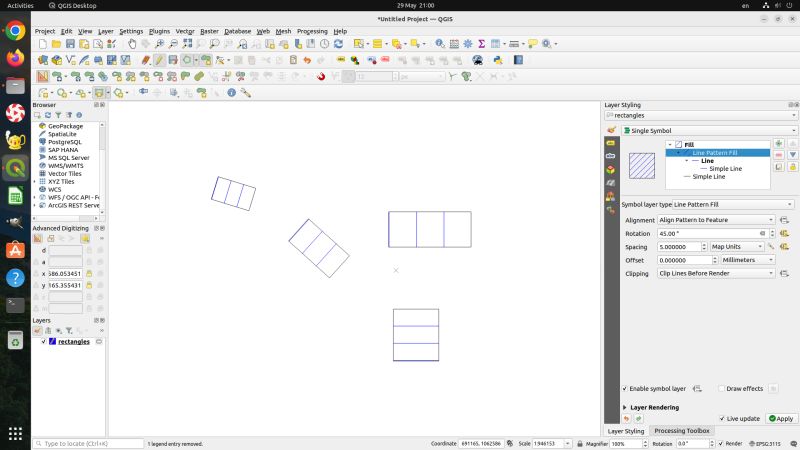Viewport: 800px width, 450px height.
Task: Click the hatched symbol preview swatch
Action: pyautogui.click(x=642, y=166)
